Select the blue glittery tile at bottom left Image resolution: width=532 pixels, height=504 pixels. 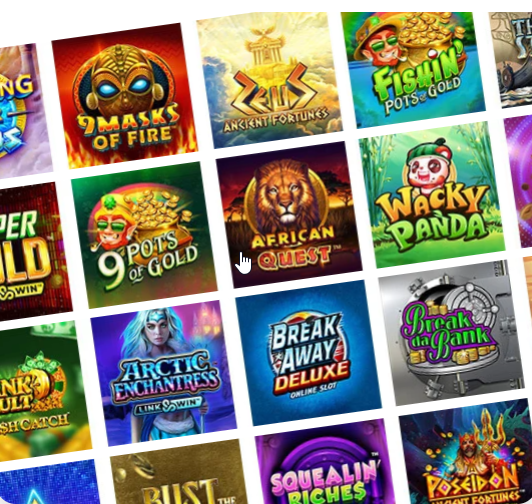(48, 482)
